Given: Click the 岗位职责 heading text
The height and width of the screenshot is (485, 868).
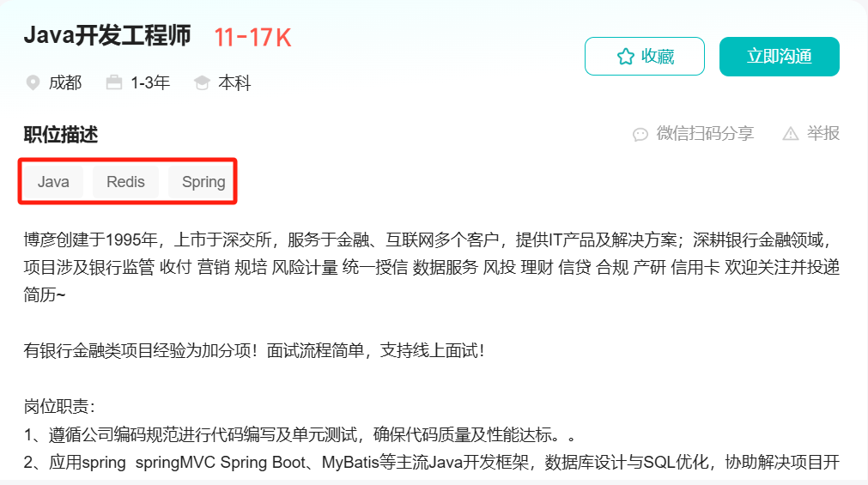Looking at the screenshot, I should [x=57, y=406].
